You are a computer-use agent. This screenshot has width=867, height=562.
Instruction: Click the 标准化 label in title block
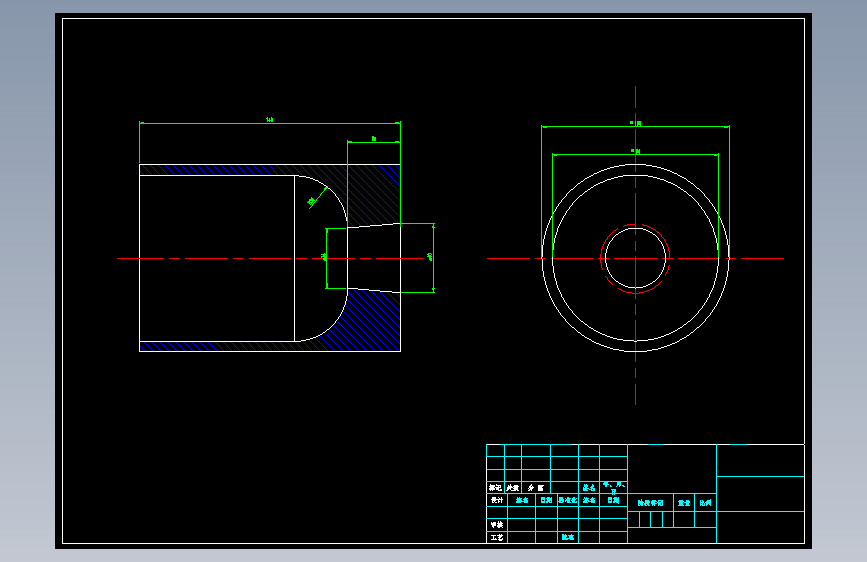coord(568,500)
